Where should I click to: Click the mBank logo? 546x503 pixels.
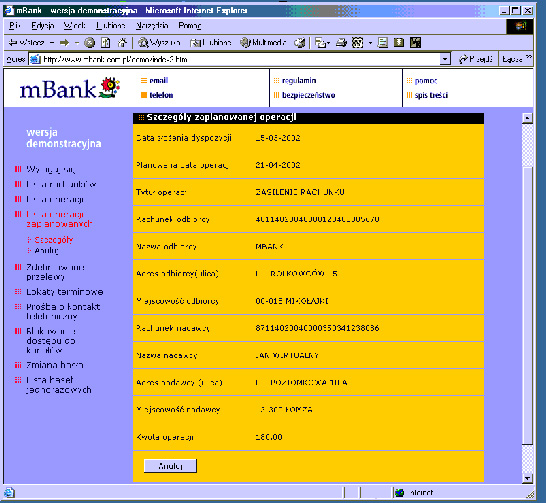pyautogui.click(x=70, y=88)
